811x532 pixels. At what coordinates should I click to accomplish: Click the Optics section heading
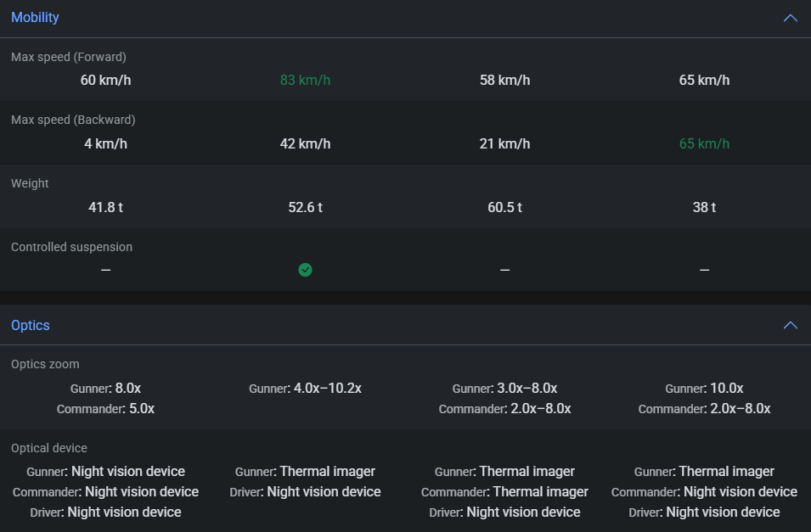(31, 326)
